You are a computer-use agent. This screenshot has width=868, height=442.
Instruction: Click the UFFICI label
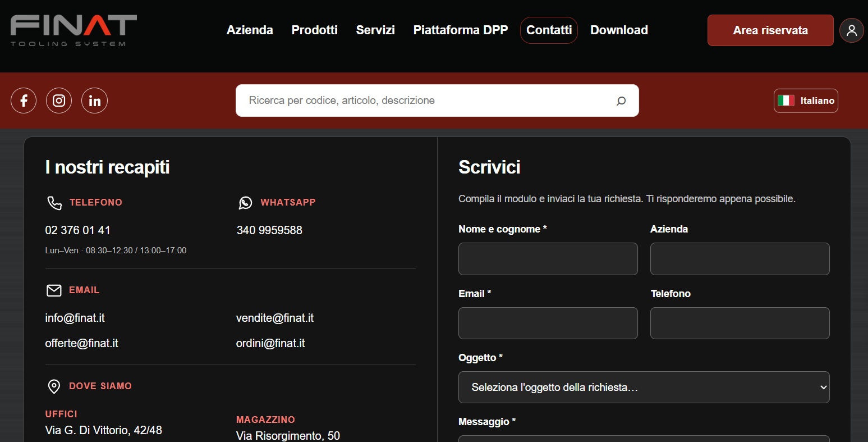point(61,414)
